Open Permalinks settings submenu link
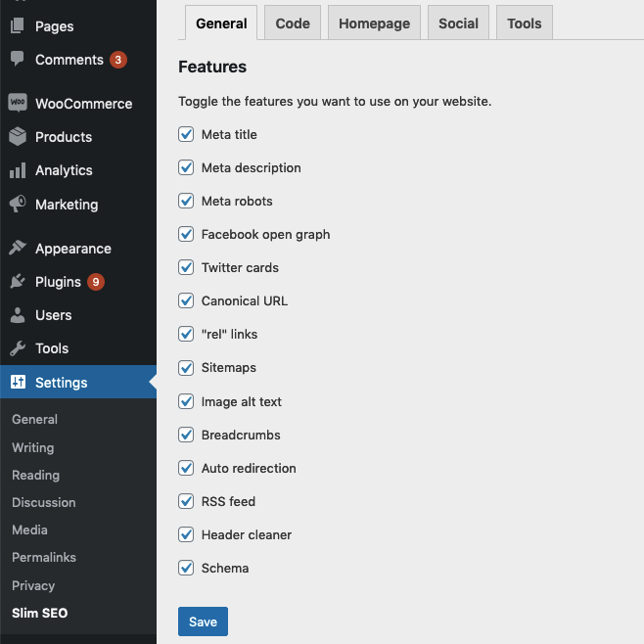 [44, 557]
